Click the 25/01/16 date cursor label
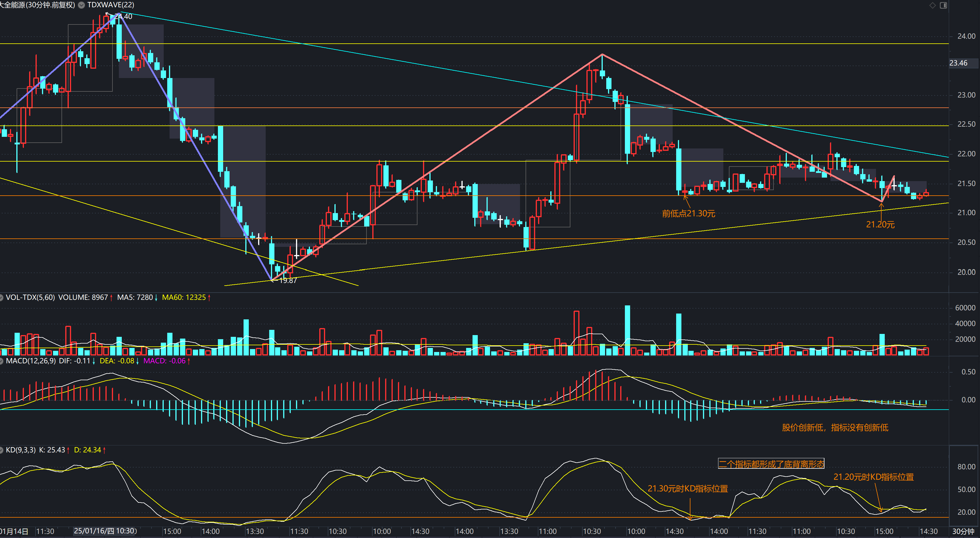Viewport: 980px width, 538px height. (x=105, y=531)
